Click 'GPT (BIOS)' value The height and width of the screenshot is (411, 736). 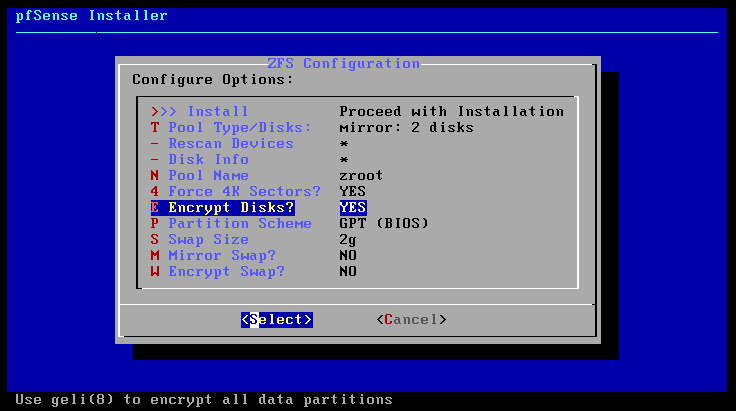(x=384, y=223)
